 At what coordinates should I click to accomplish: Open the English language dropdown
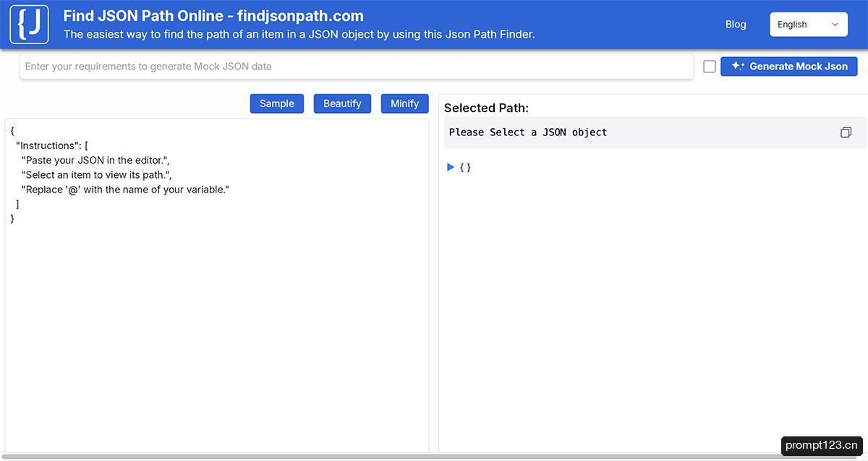[x=808, y=24]
